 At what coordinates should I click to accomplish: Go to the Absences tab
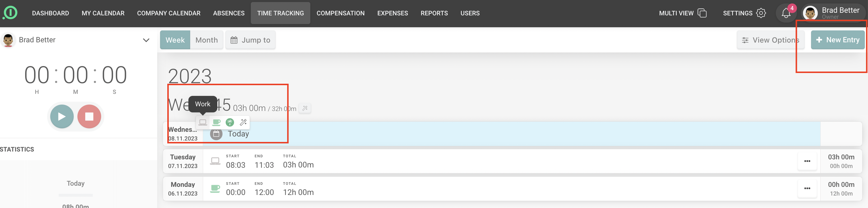pos(229,13)
